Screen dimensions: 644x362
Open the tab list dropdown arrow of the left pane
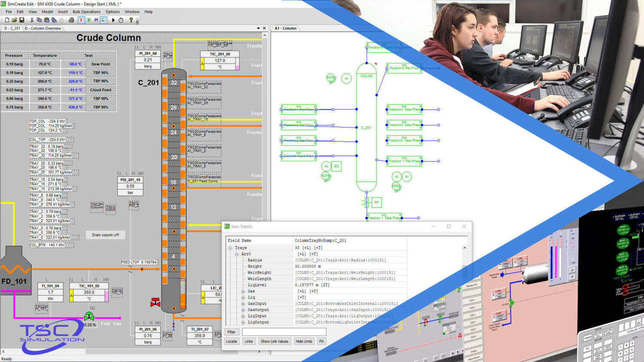coord(258,28)
